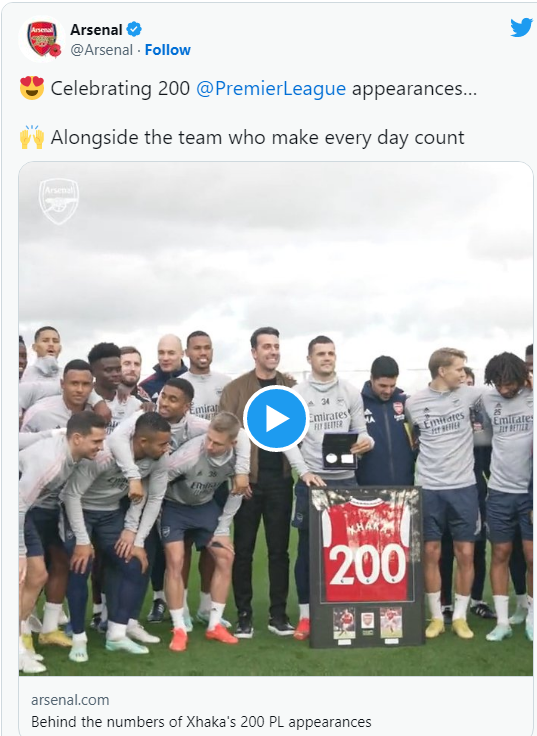The height and width of the screenshot is (736, 537).
Task: Click the Twitter bird logo
Action: (521, 28)
